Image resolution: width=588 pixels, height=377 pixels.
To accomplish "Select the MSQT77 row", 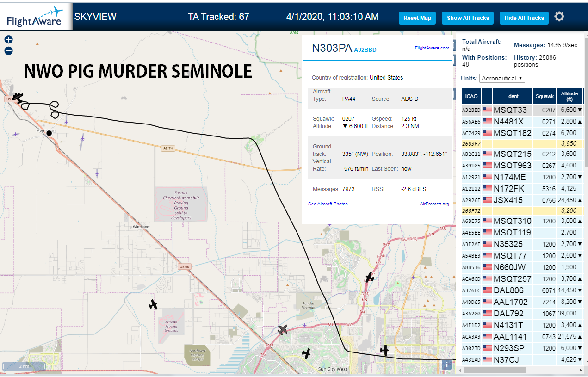I will tap(522, 256).
